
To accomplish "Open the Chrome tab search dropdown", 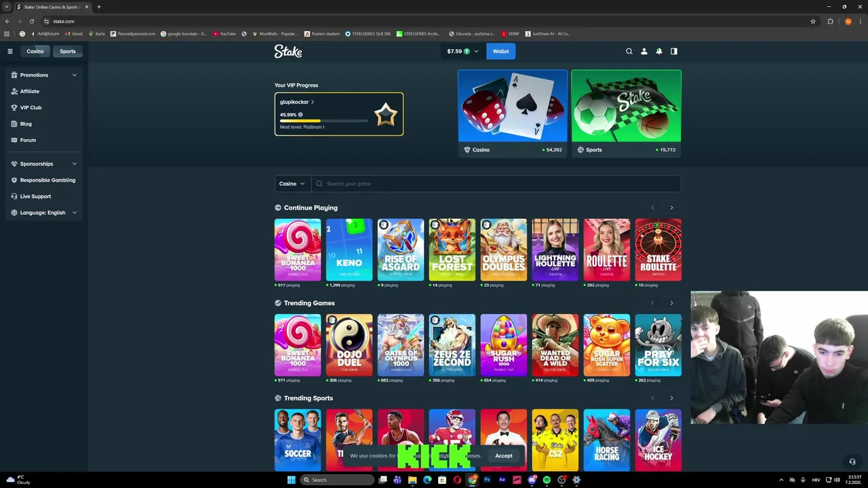I will point(7,7).
